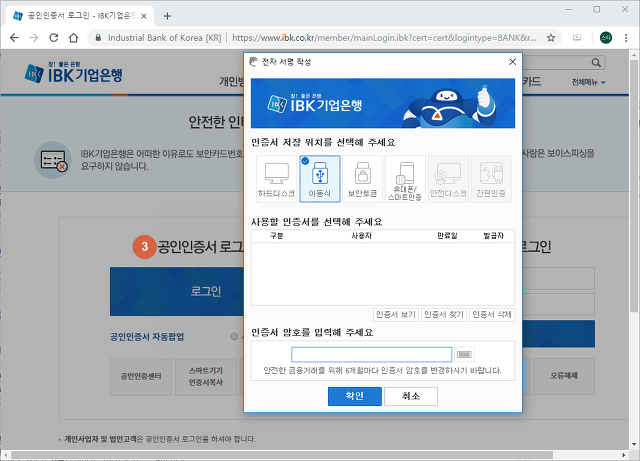Click the certificate password input field
This screenshot has width=640, height=461.
point(371,354)
